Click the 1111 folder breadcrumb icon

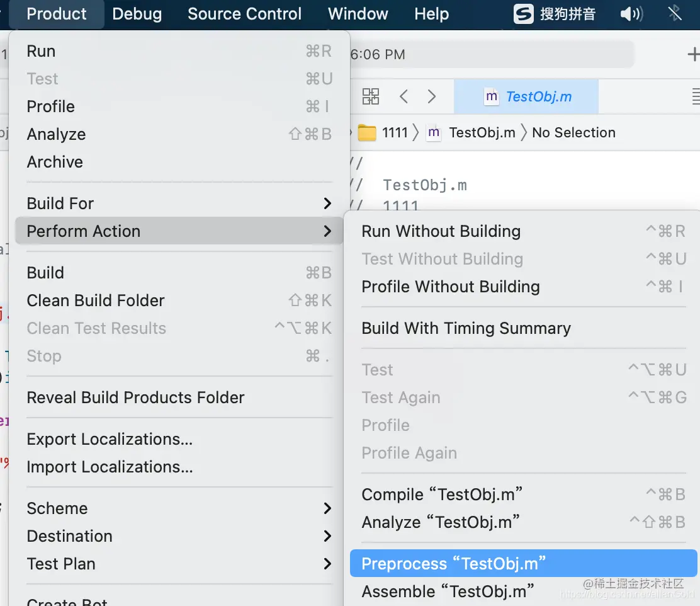(366, 133)
